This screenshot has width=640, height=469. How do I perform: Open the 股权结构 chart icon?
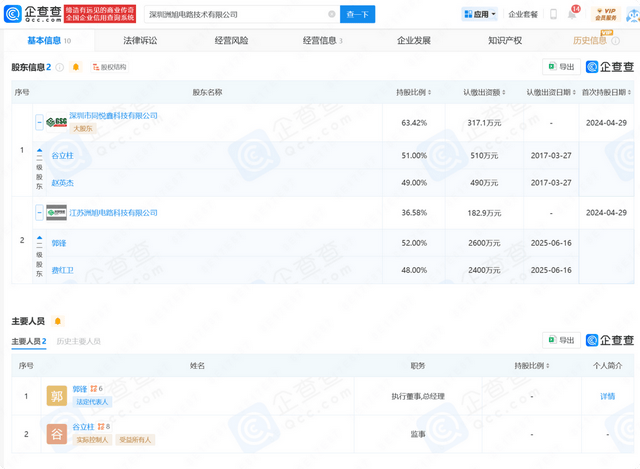[x=109, y=67]
